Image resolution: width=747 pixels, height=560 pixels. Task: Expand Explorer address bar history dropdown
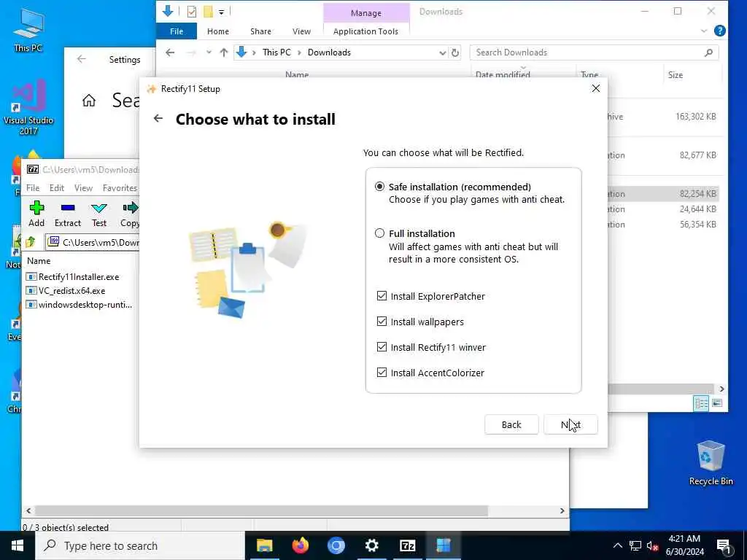442,52
